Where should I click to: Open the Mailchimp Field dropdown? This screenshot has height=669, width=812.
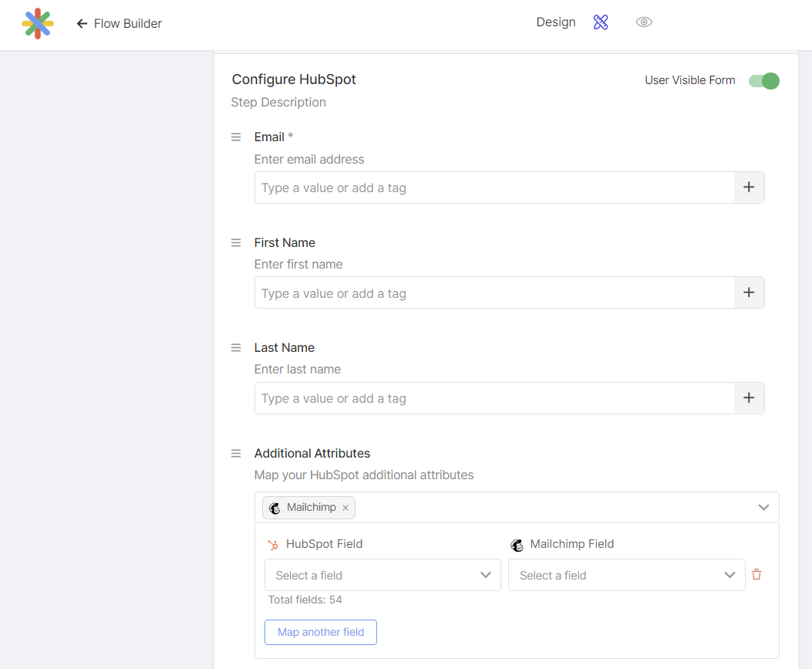[626, 575]
